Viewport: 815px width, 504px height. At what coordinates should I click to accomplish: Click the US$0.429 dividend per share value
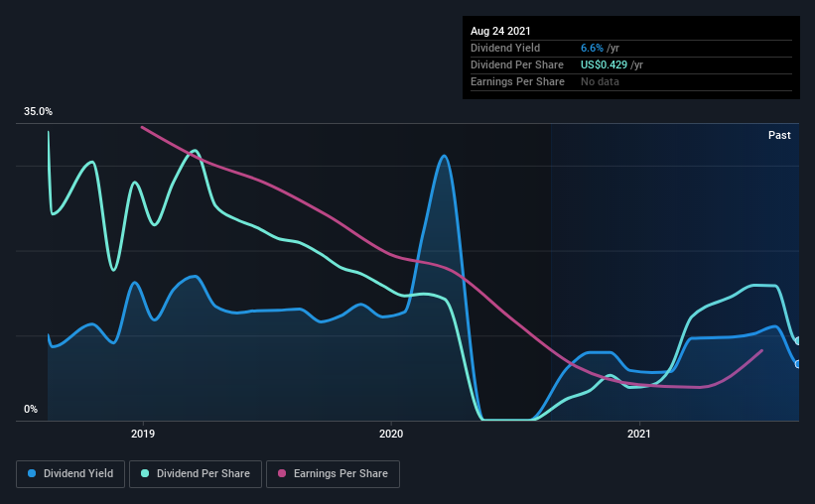pos(604,64)
